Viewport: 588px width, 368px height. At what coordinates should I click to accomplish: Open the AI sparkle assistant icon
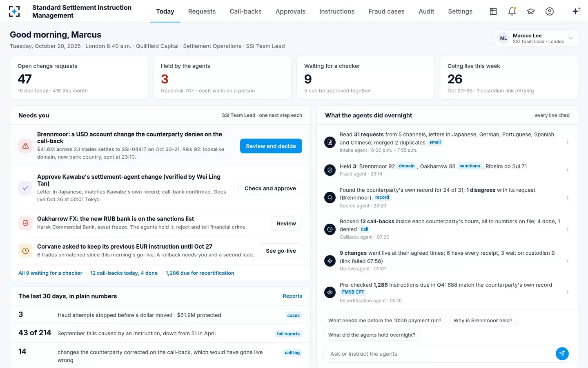[576, 11]
